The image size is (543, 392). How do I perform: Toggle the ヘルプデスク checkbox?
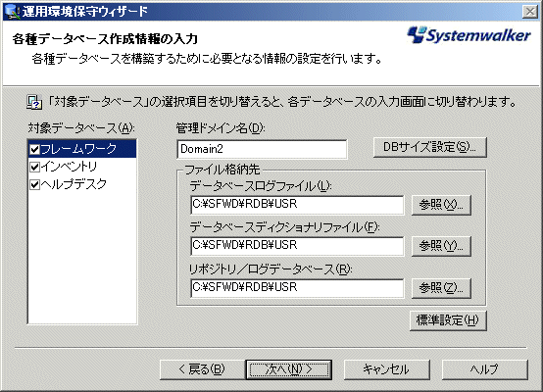[x=34, y=184]
